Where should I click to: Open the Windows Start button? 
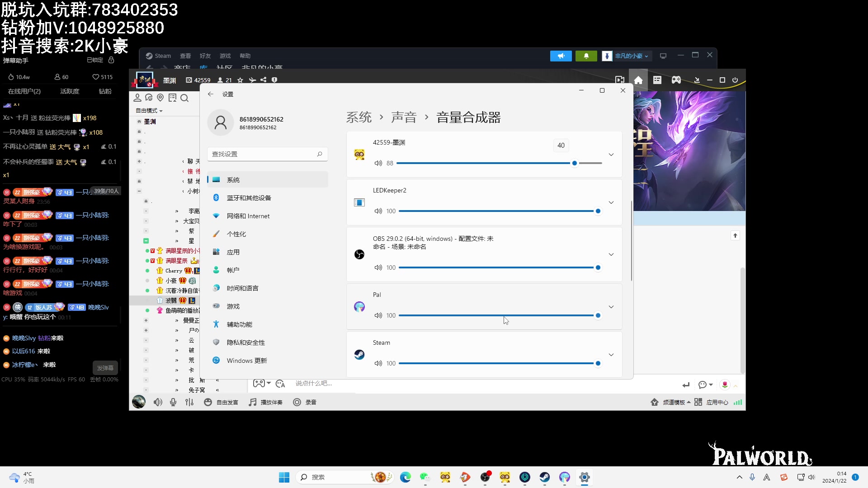[284, 477]
